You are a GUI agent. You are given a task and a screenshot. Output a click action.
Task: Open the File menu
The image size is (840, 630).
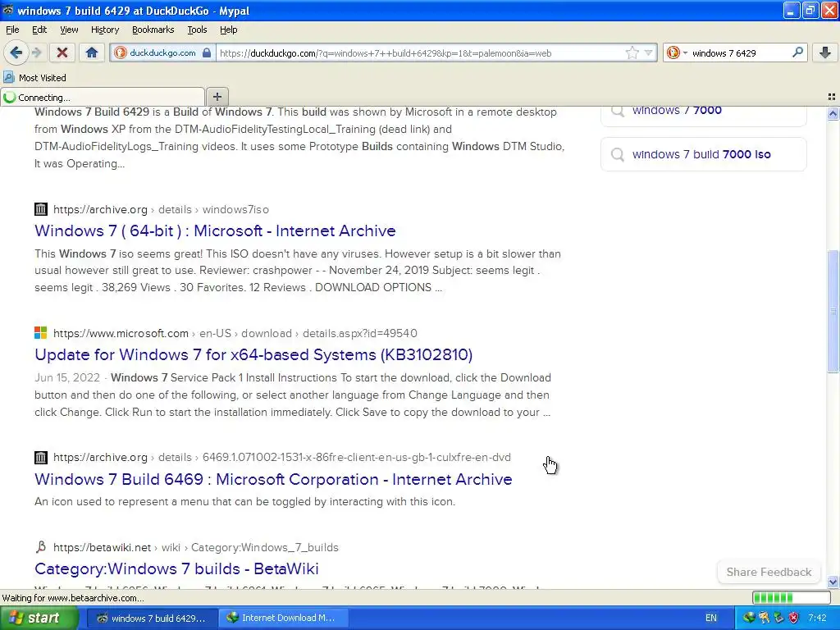pos(12,30)
